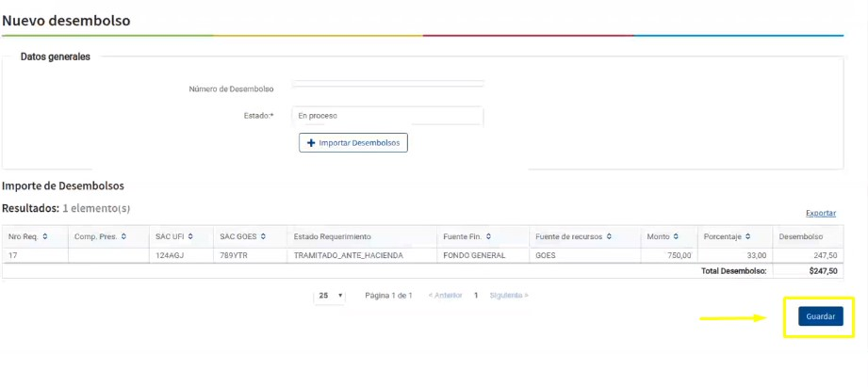
Task: Sort table by SAC UFI column
Action: (174, 236)
